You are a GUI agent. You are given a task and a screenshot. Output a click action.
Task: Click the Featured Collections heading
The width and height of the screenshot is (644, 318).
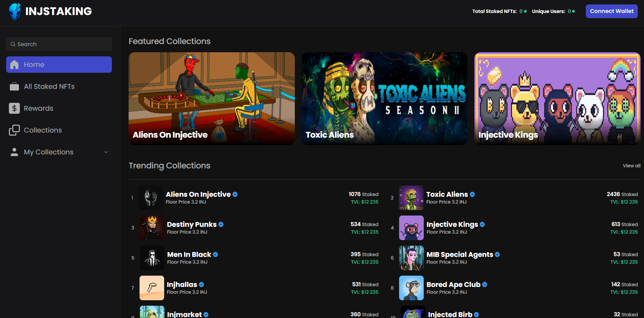(x=170, y=41)
